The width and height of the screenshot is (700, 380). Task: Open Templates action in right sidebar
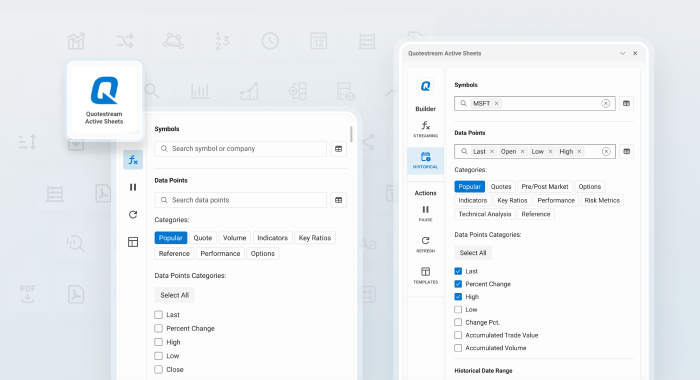425,276
